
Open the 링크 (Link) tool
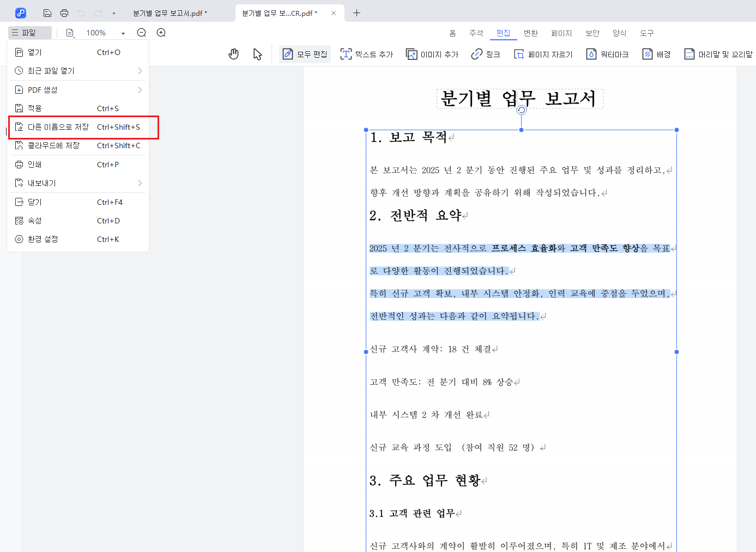tap(485, 54)
